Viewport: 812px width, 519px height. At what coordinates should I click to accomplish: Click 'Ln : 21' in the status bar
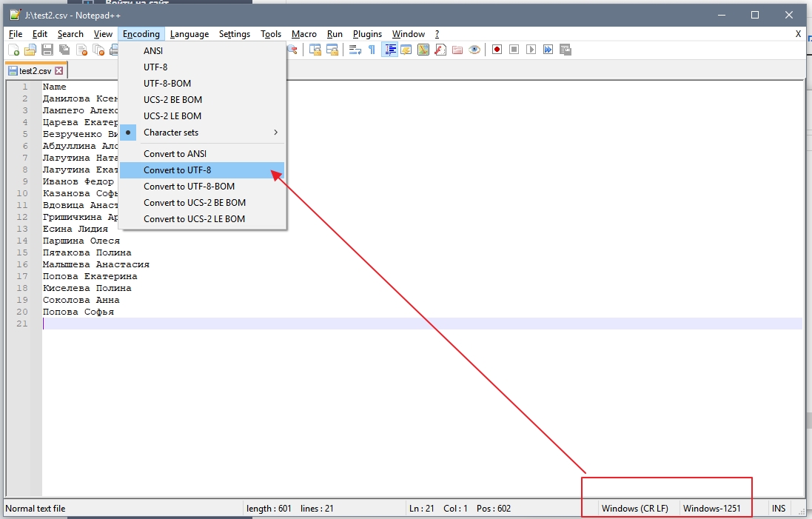pos(421,508)
